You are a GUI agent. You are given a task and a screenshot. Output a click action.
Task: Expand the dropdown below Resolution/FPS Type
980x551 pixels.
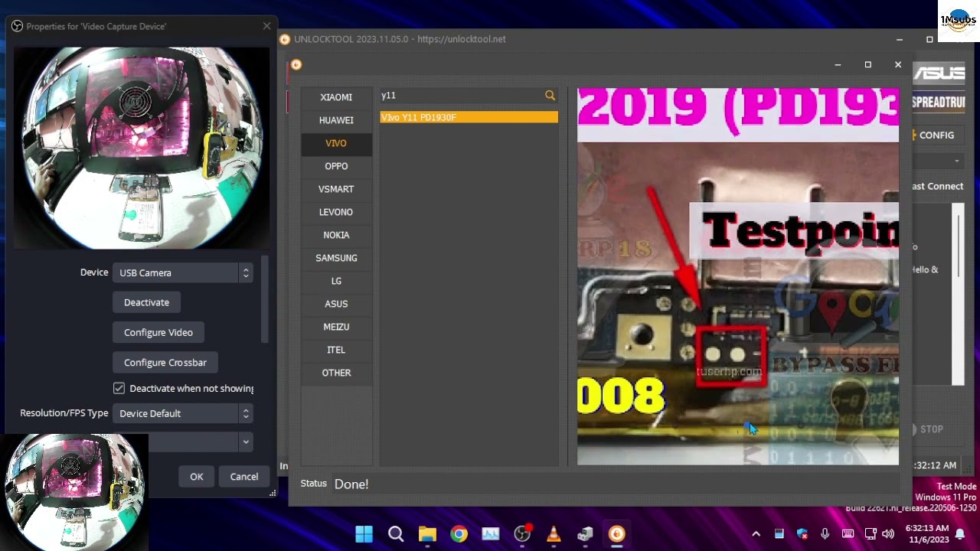coord(245,442)
